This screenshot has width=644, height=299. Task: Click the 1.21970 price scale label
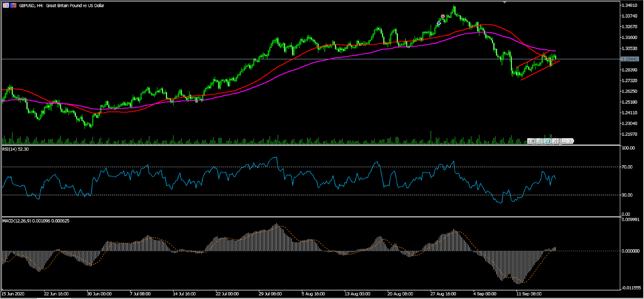coord(630,134)
